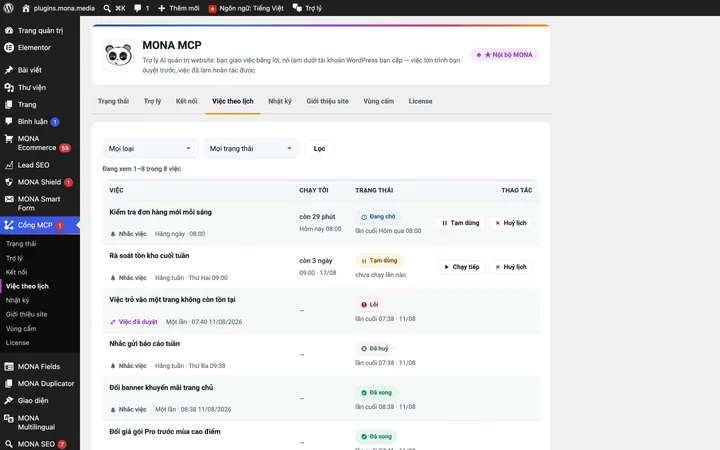
Task: Open the Mọi trạng thái status dropdown
Action: [251, 148]
